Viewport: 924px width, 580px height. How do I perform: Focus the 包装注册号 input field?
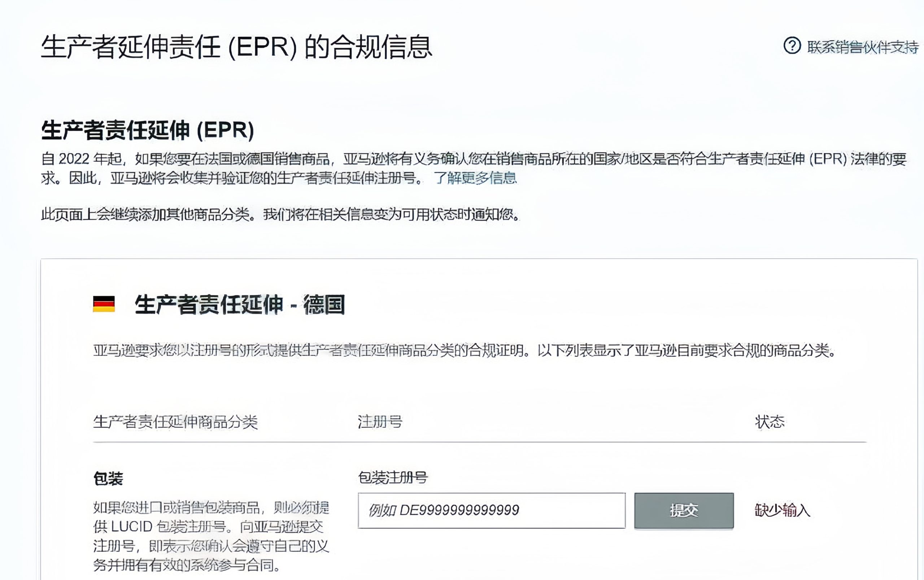(492, 511)
